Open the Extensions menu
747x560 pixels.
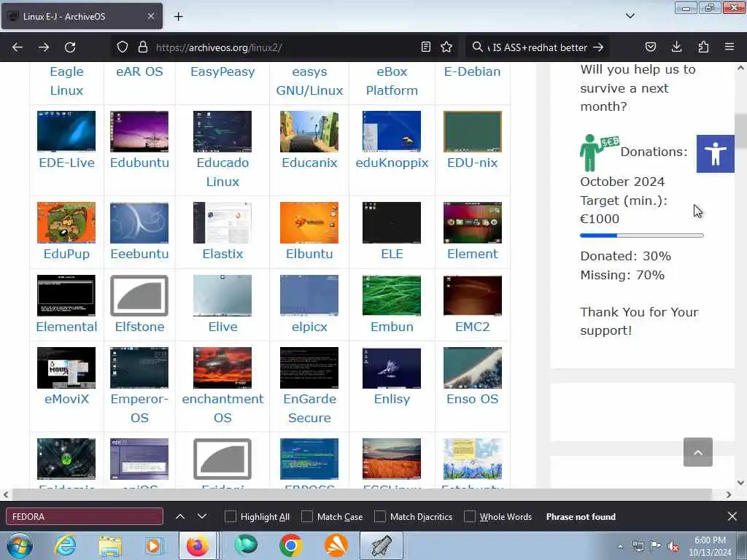pos(703,47)
